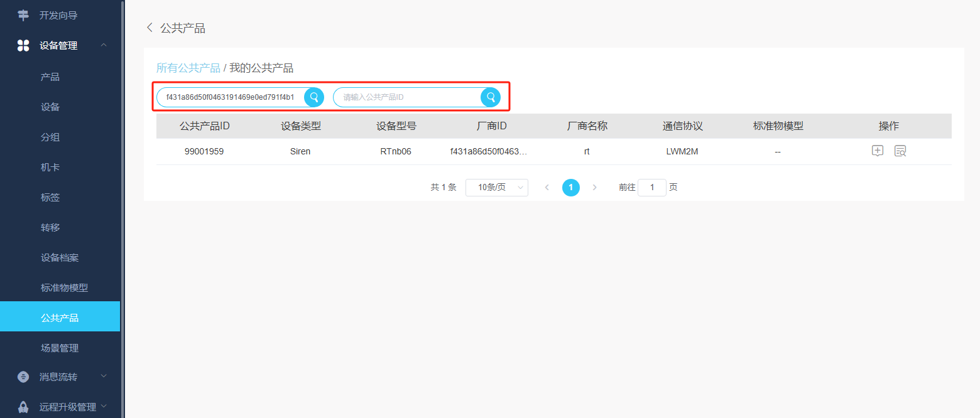Screen dimensions: 980x418
Task: Click the 开发向导 signpost icon
Action: (23, 15)
